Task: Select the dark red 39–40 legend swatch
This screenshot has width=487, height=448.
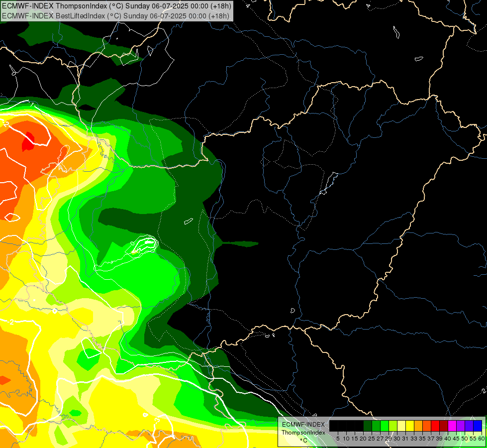Action: point(444,426)
